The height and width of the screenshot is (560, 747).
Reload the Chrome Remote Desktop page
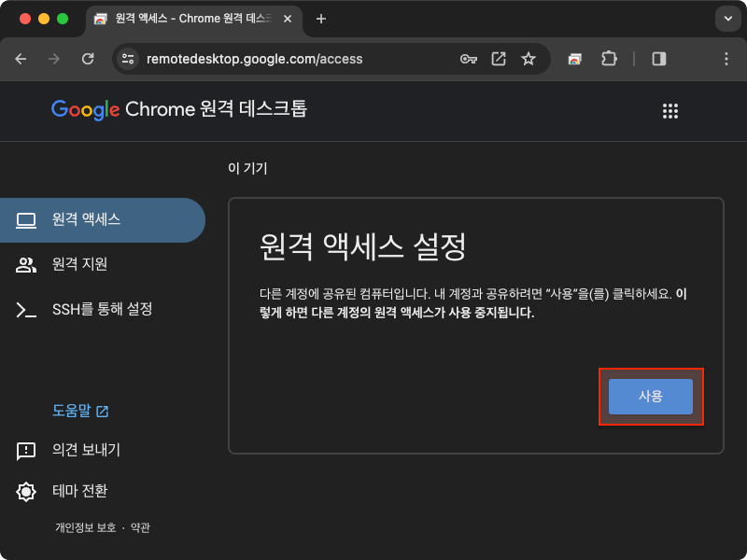[89, 58]
